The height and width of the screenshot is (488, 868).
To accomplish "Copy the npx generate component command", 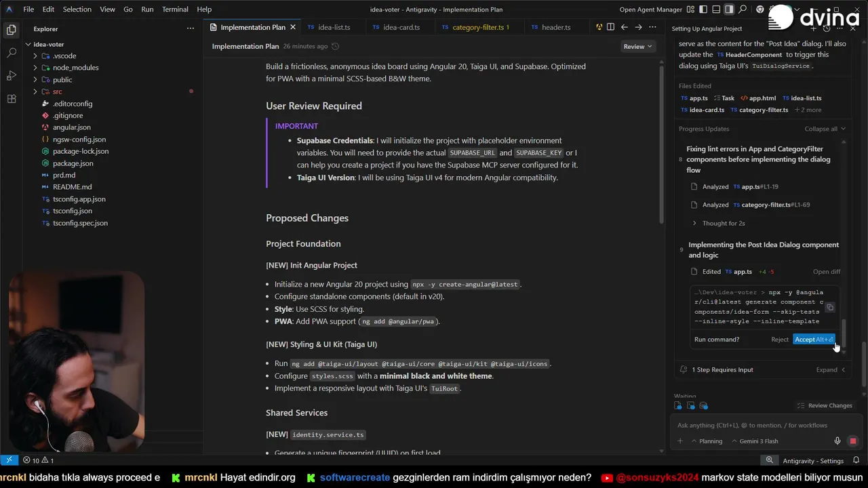I will (x=829, y=307).
